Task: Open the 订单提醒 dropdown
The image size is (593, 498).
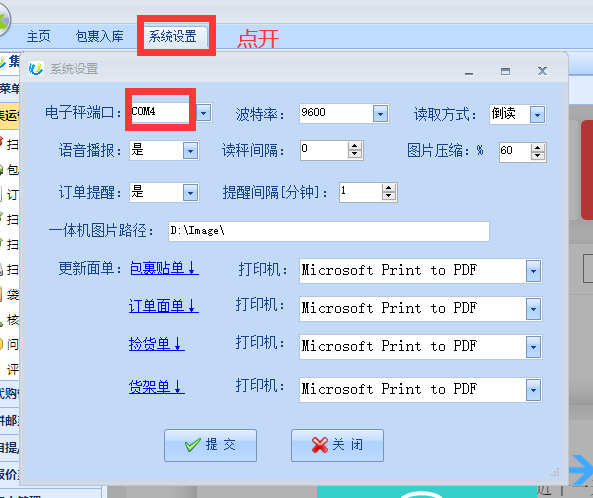Action: pos(190,193)
